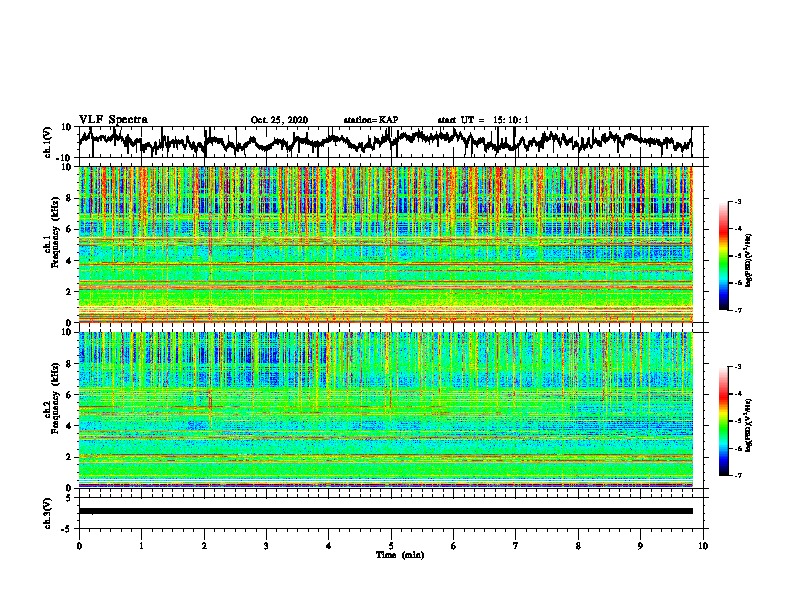Click the ch.2 spectrogram panel
The height and width of the screenshot is (612, 792).
pos(385,410)
